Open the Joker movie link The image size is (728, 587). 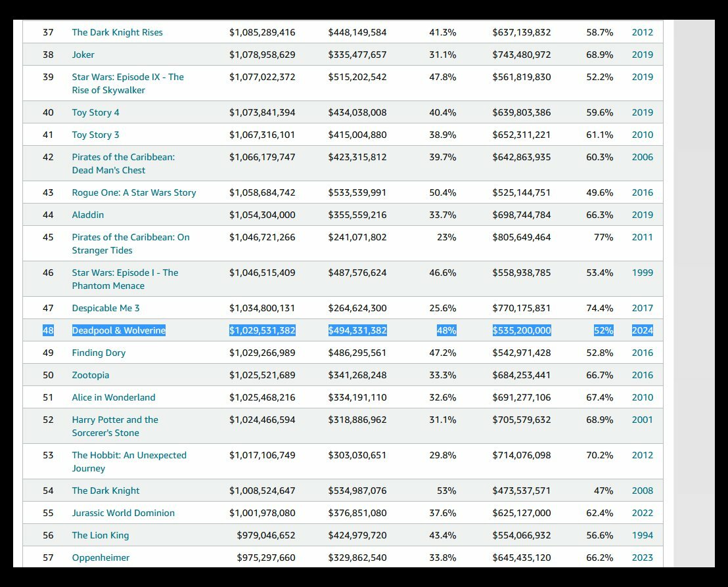[x=83, y=54]
